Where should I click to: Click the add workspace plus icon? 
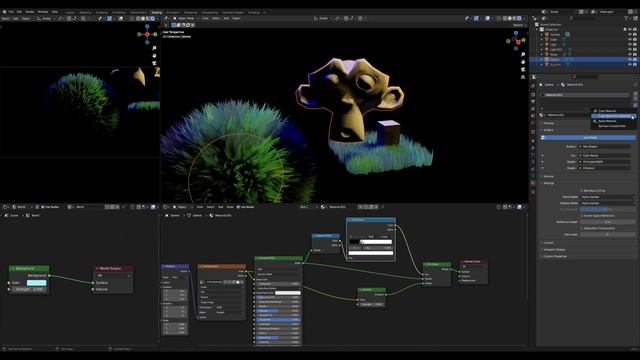pyautogui.click(x=264, y=12)
